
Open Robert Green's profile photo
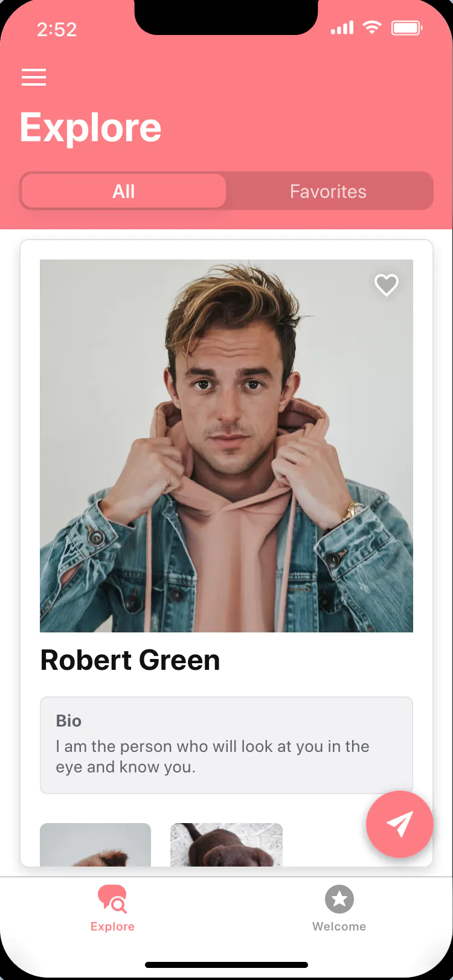point(226,446)
